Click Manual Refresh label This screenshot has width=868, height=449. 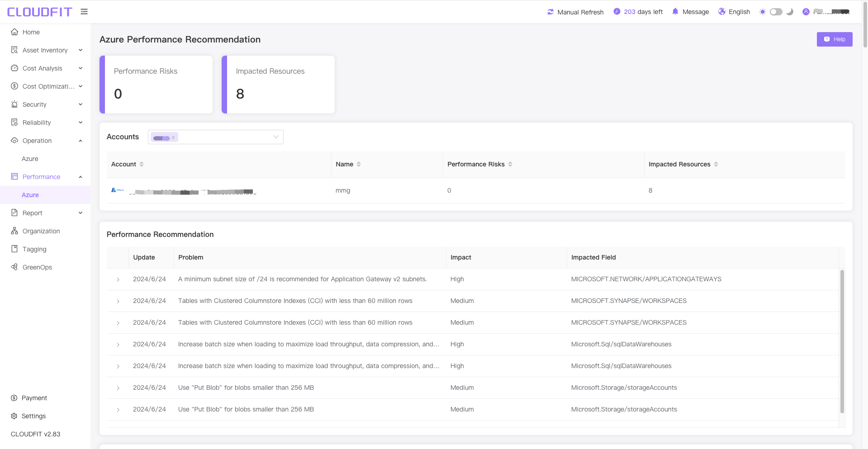coord(580,12)
